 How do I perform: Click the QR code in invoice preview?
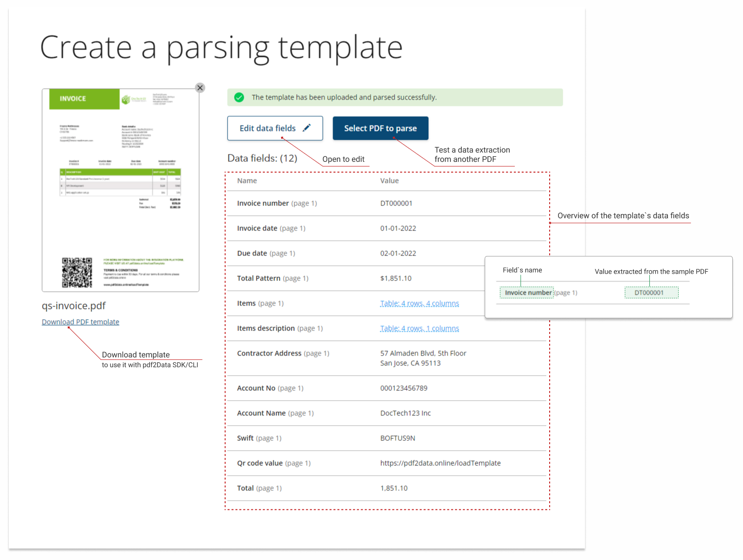77,272
